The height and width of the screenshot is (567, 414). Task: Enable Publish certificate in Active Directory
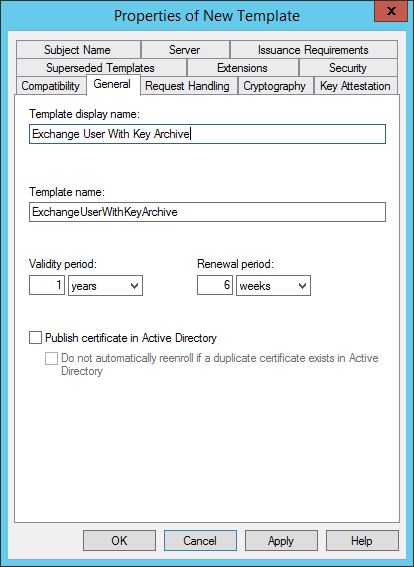pyautogui.click(x=35, y=338)
